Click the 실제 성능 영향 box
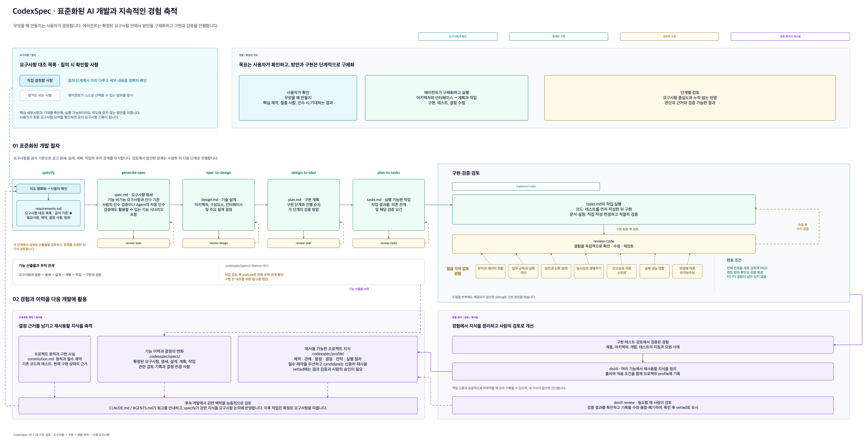The width and height of the screenshot is (868, 443). point(654,271)
